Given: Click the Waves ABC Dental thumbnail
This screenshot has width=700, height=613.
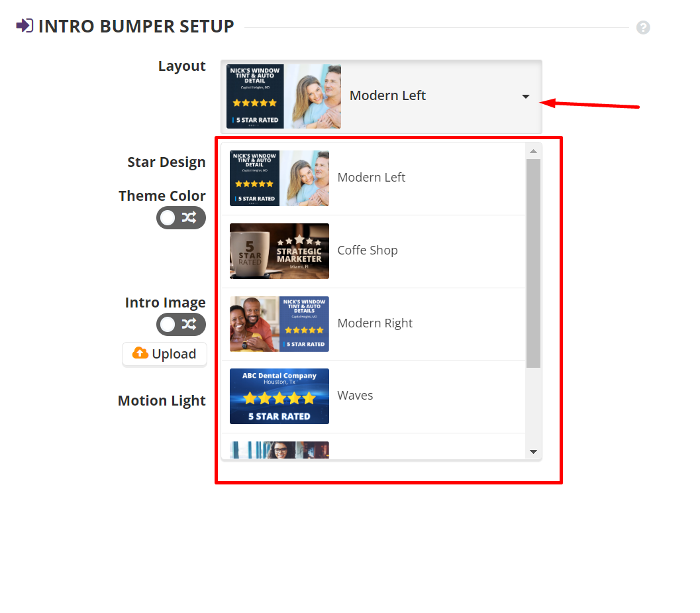Looking at the screenshot, I should coord(279,396).
